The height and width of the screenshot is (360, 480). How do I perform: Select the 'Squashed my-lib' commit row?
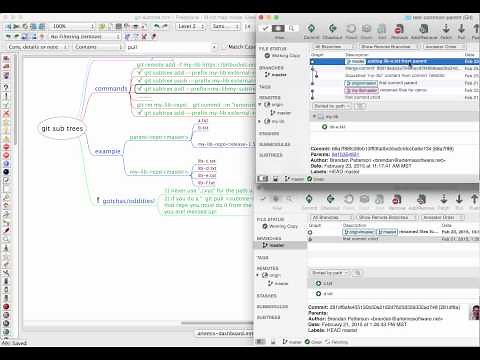[395, 76]
